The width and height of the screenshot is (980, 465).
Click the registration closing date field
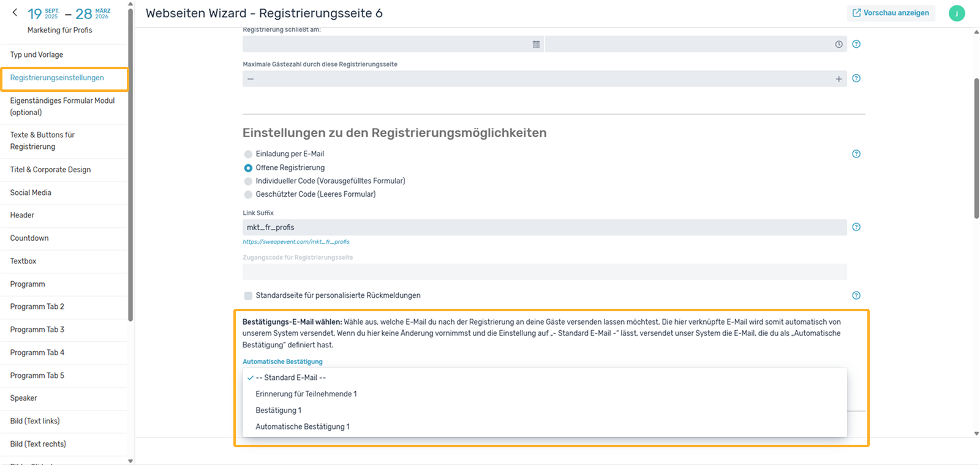click(x=393, y=44)
